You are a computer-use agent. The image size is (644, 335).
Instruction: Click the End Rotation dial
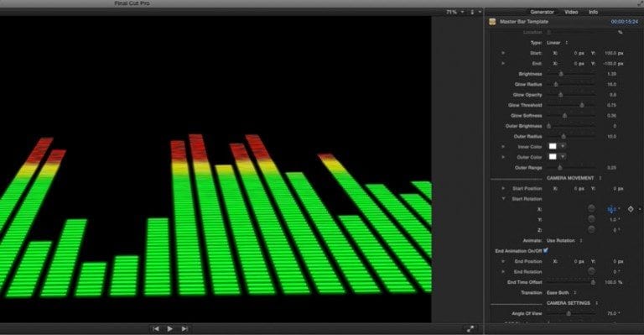pos(591,271)
